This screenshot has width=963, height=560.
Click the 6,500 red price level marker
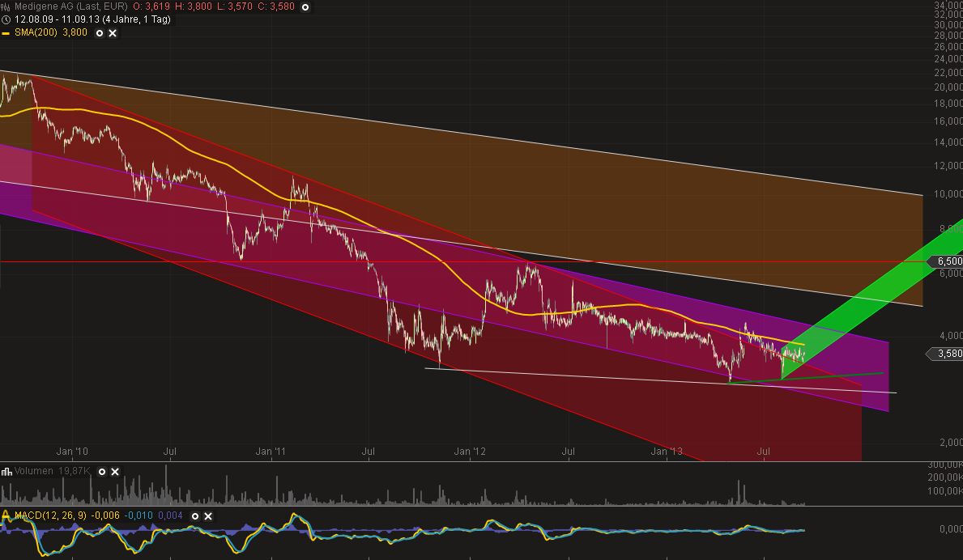pyautogui.click(x=946, y=262)
